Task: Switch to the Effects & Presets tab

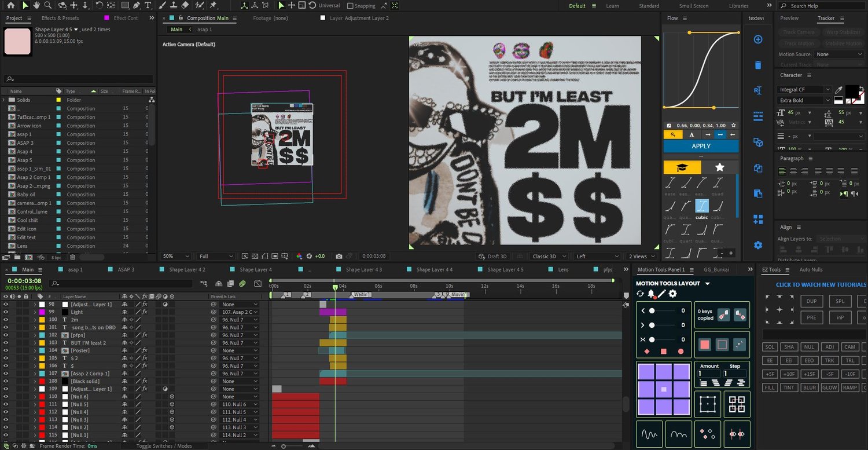Action: coord(60,18)
